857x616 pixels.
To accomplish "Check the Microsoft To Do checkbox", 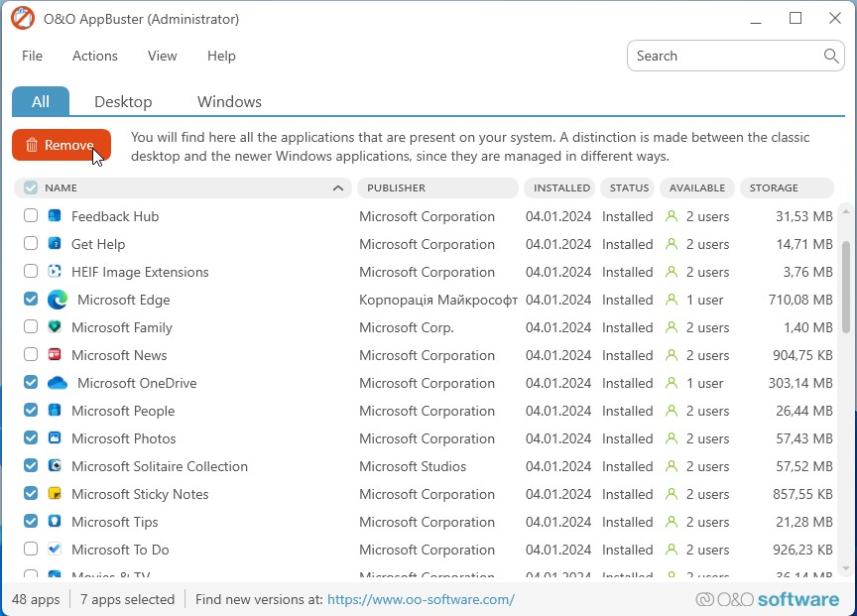I will (31, 549).
